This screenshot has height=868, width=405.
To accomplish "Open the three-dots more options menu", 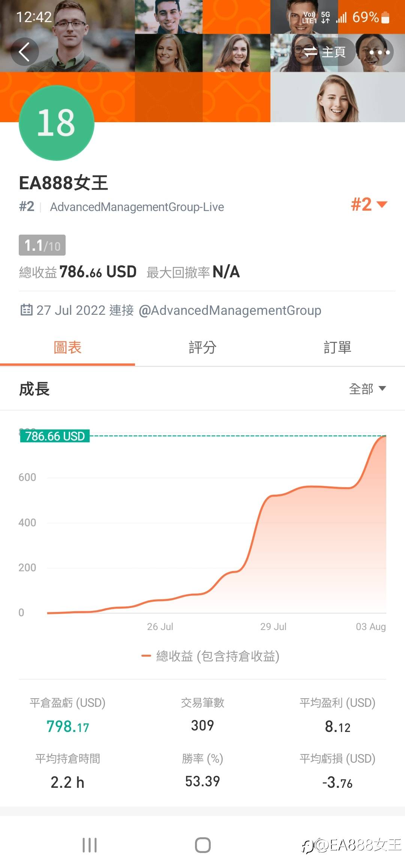I will coord(379,52).
